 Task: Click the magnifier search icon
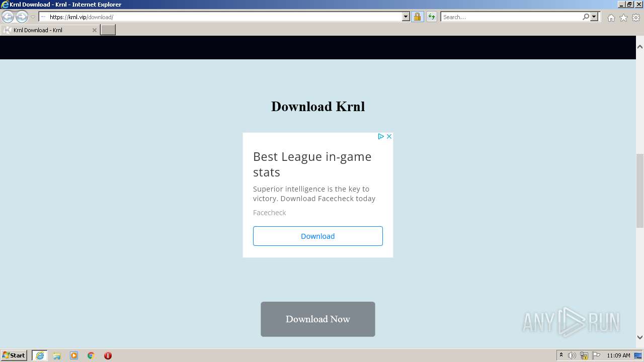[x=586, y=17]
